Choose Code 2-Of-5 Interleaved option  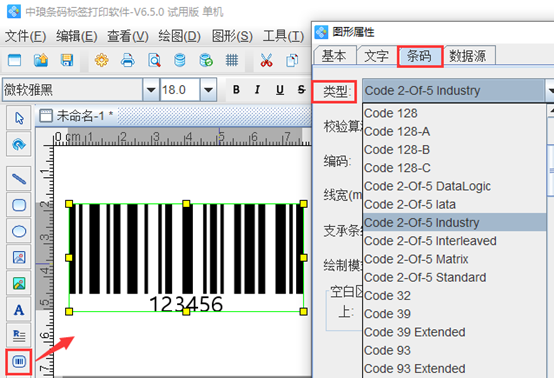pyautogui.click(x=454, y=241)
